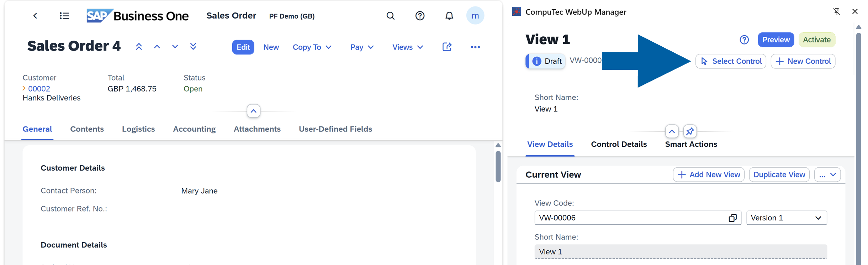Screen dimensions: 868x265
Task: Collapse the View 1 header section
Action: pyautogui.click(x=672, y=131)
